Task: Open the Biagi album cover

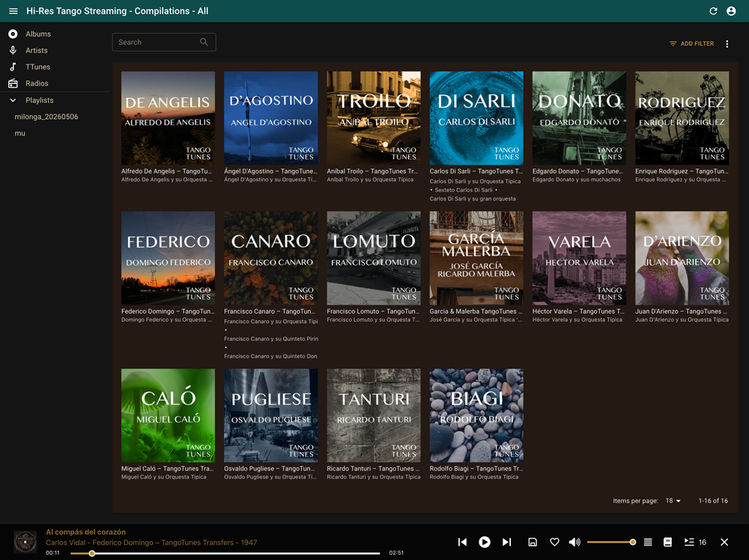Action: tap(476, 416)
